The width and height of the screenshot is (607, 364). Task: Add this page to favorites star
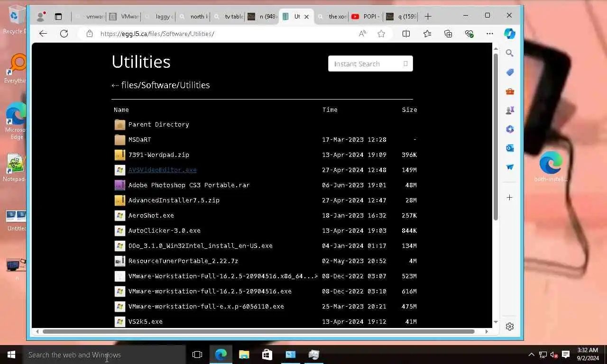pyautogui.click(x=381, y=34)
